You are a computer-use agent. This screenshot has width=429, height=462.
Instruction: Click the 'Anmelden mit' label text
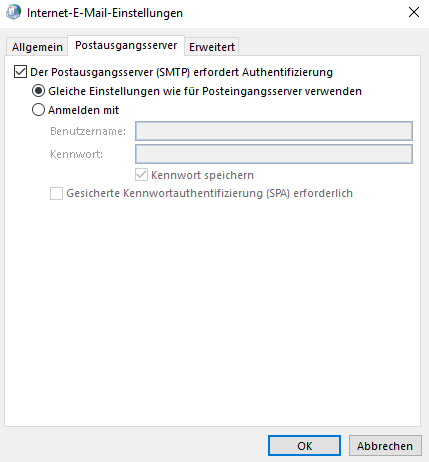[83, 110]
